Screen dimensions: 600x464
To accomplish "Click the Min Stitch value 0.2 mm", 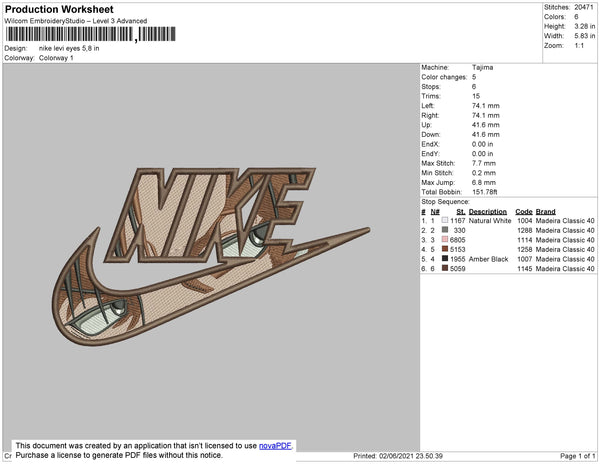I will (x=484, y=173).
